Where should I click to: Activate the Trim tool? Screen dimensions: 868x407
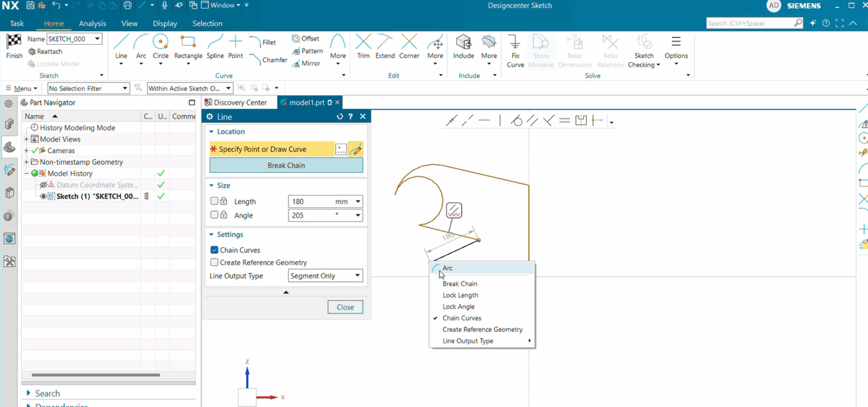tap(363, 50)
